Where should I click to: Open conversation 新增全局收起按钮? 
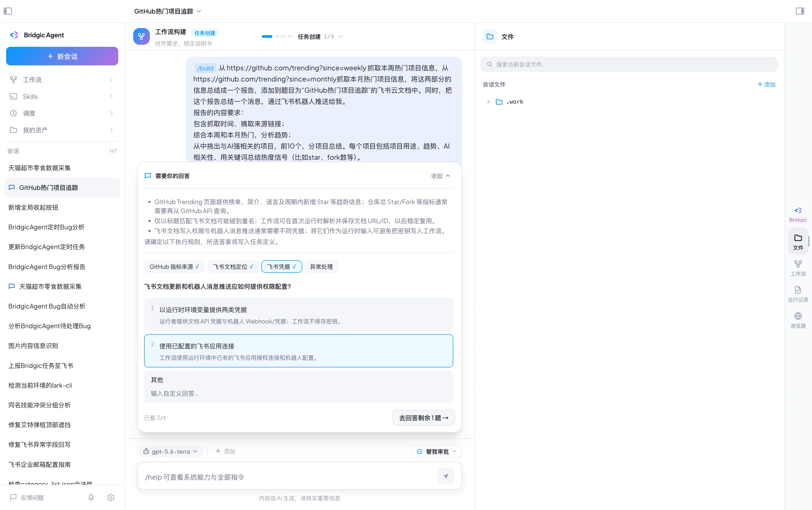[62, 207]
